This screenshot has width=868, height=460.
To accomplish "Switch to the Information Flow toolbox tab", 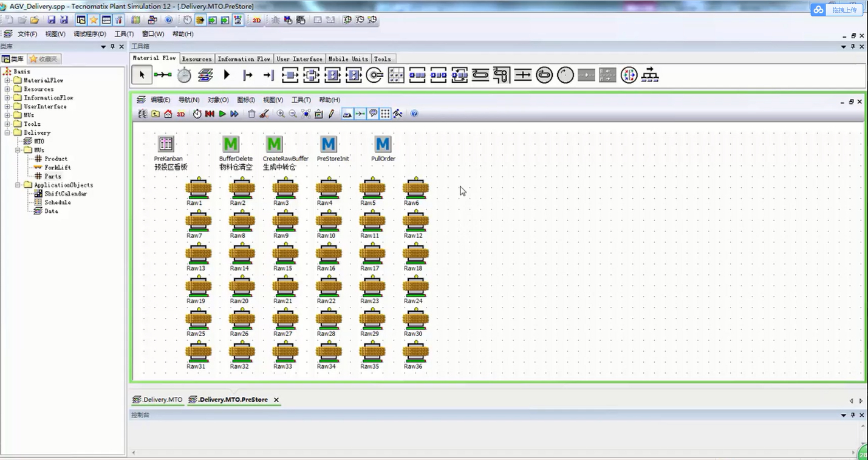I will coord(244,59).
